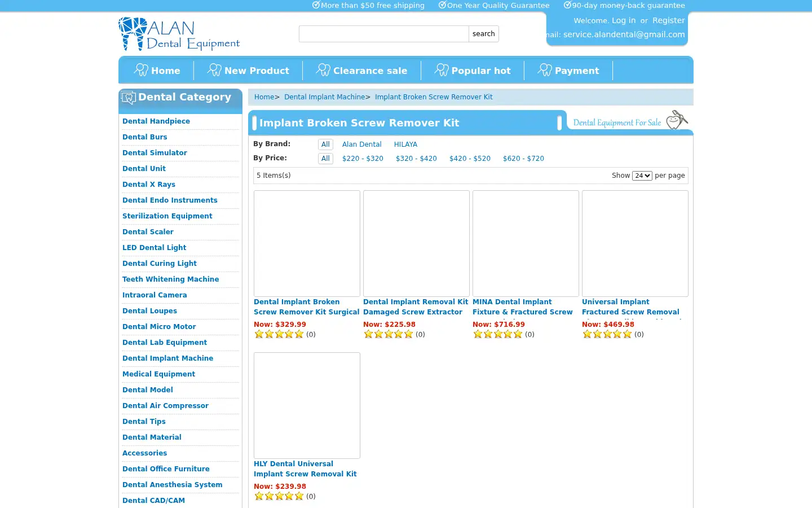Image resolution: width=812 pixels, height=508 pixels.
Task: Click the search button
Action: 484,34
